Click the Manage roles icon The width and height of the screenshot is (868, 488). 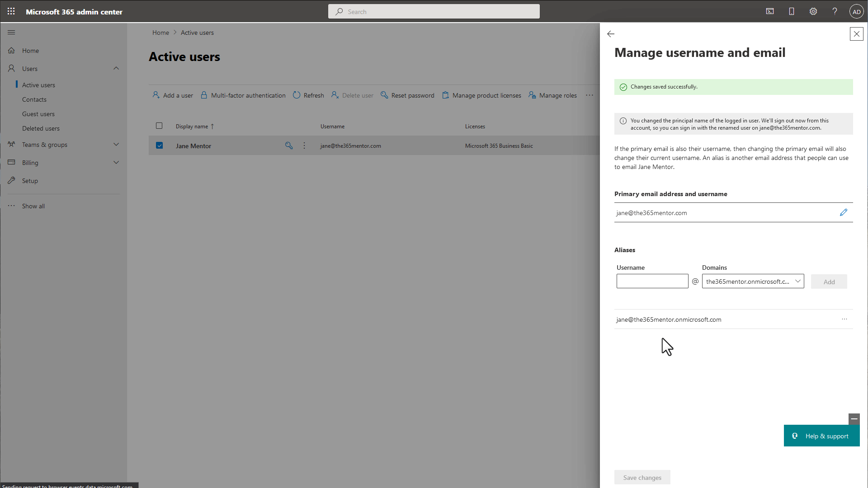pyautogui.click(x=532, y=95)
